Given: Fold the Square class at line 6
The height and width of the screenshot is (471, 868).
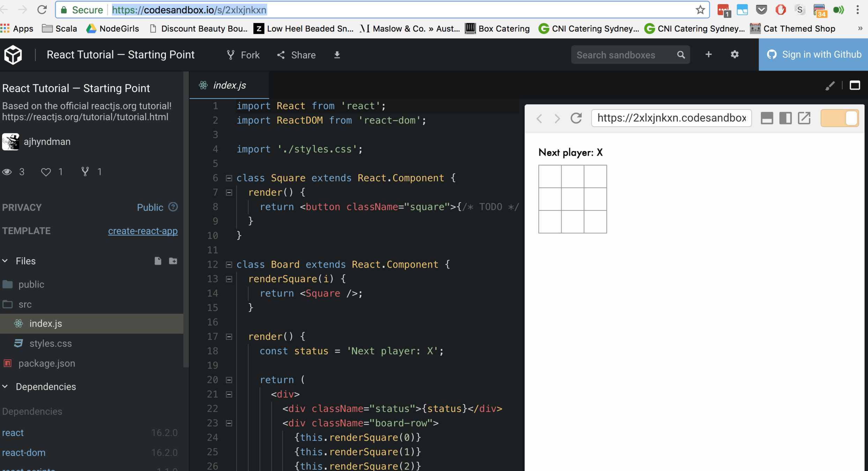Looking at the screenshot, I should tap(229, 178).
